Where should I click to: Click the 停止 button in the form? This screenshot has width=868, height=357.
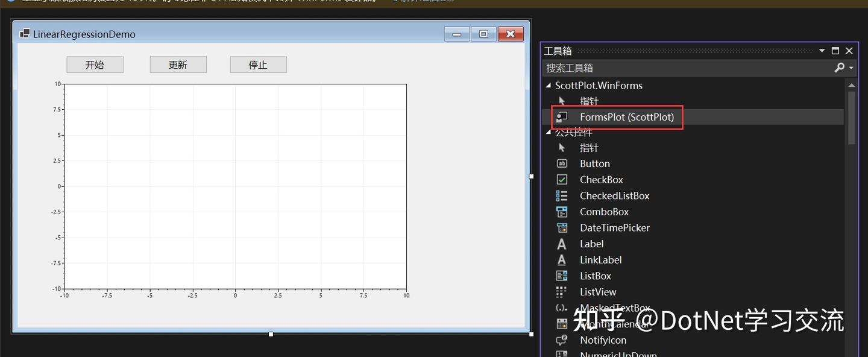point(258,65)
